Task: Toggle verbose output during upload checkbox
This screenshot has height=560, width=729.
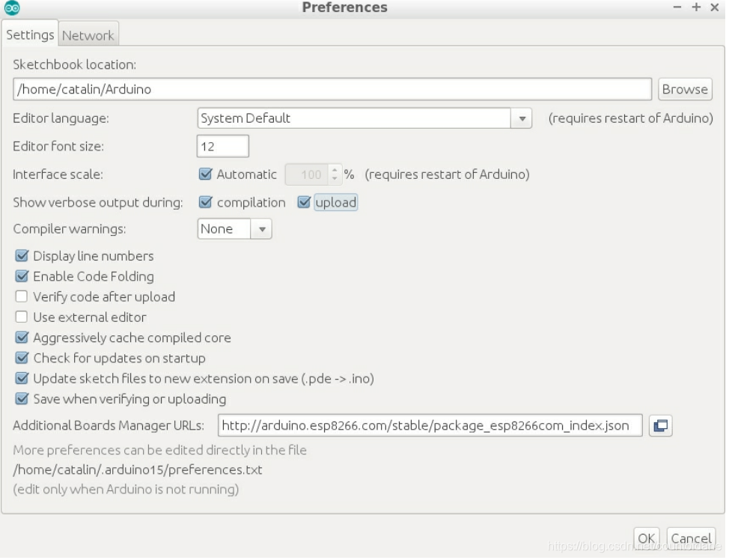Action: coord(305,203)
